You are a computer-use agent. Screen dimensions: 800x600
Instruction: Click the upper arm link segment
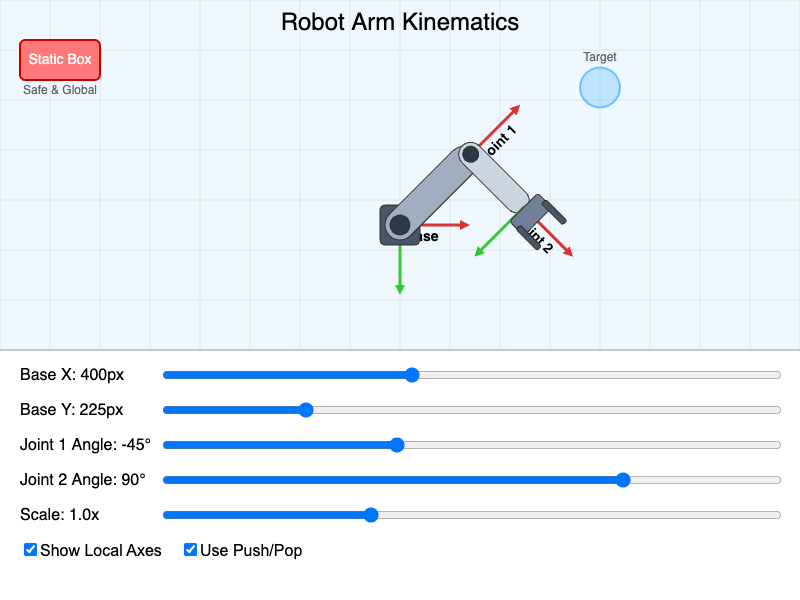pyautogui.click(x=434, y=190)
